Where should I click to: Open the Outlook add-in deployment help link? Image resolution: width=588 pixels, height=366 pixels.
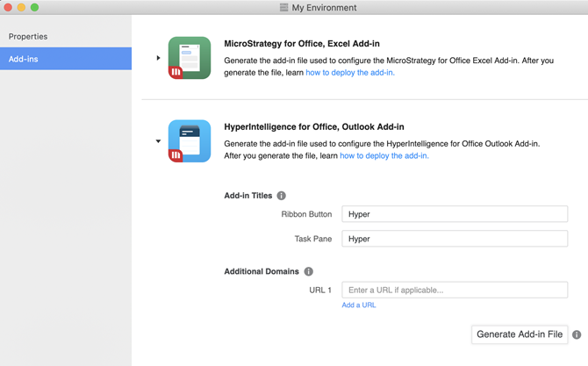pos(384,156)
